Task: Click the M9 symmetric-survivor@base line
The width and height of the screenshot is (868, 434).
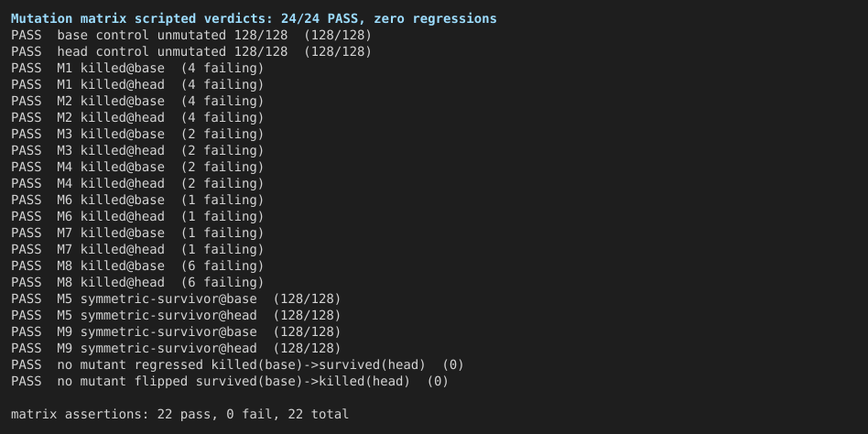Action: click(x=176, y=332)
